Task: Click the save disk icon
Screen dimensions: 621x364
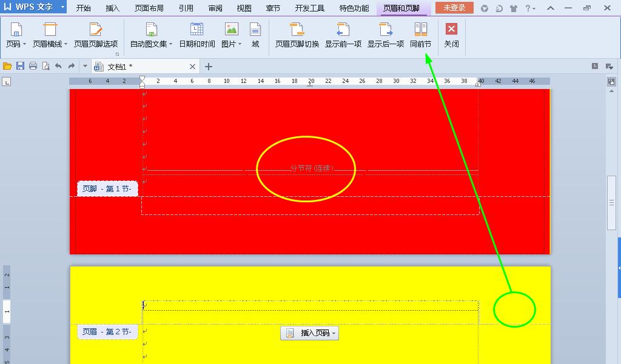Action: click(x=20, y=66)
